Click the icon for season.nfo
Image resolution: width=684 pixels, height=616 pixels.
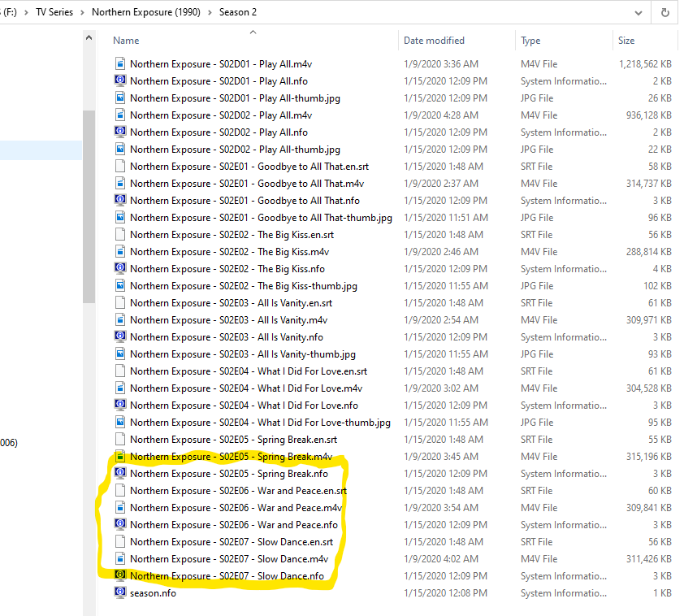(x=120, y=593)
